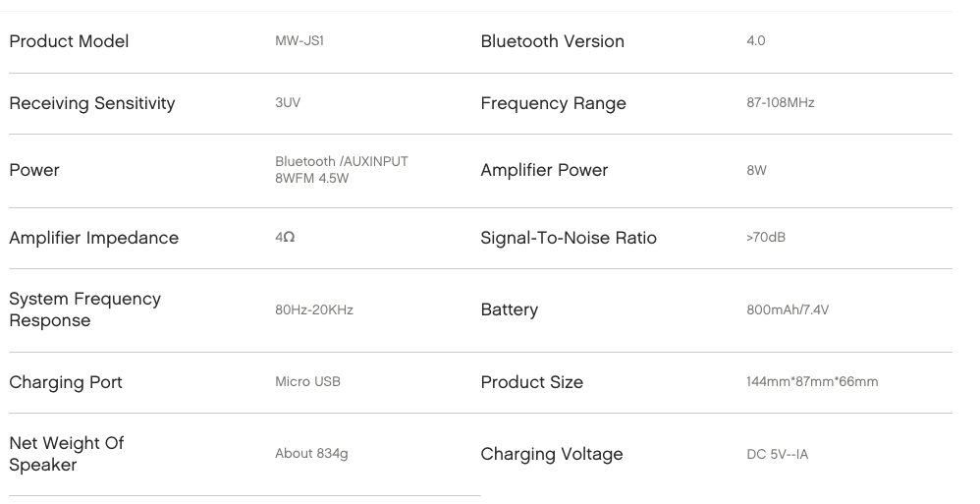Click the Amplifier Impedance label
The image size is (980, 504).
coord(93,238)
